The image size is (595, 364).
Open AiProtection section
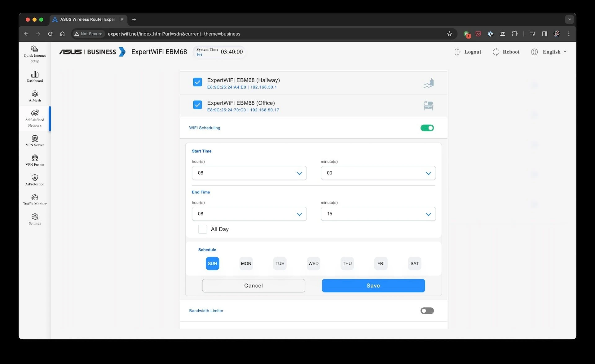[x=35, y=180]
